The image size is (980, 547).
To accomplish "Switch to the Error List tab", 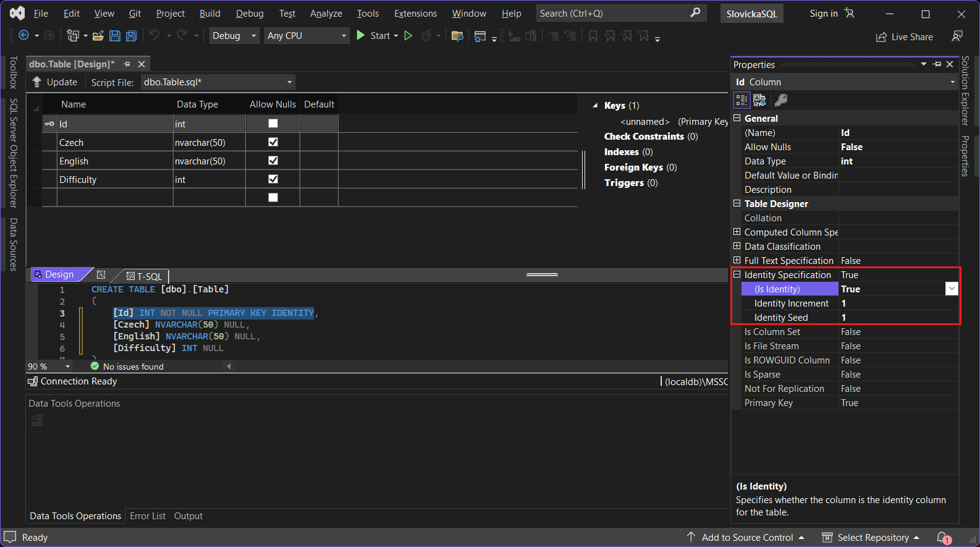I will point(148,516).
